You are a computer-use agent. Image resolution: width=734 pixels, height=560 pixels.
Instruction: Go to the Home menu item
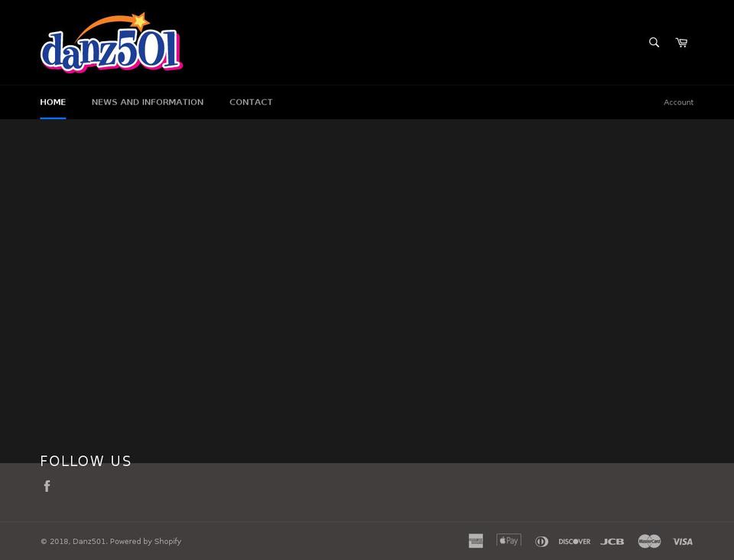53,102
